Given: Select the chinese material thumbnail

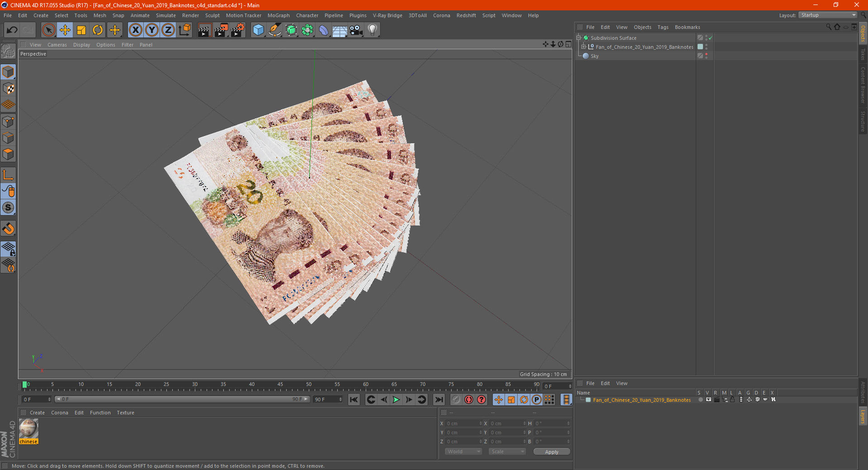Looking at the screenshot, I should point(28,428).
